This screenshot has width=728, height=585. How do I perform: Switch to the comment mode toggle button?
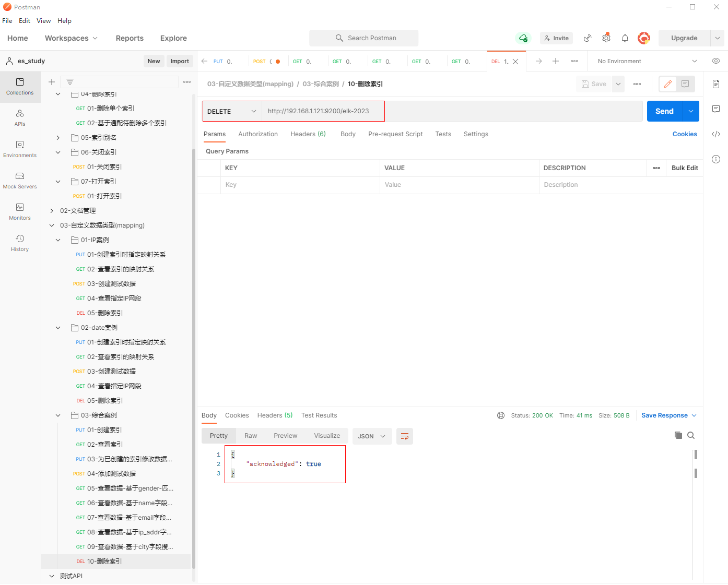tap(685, 84)
